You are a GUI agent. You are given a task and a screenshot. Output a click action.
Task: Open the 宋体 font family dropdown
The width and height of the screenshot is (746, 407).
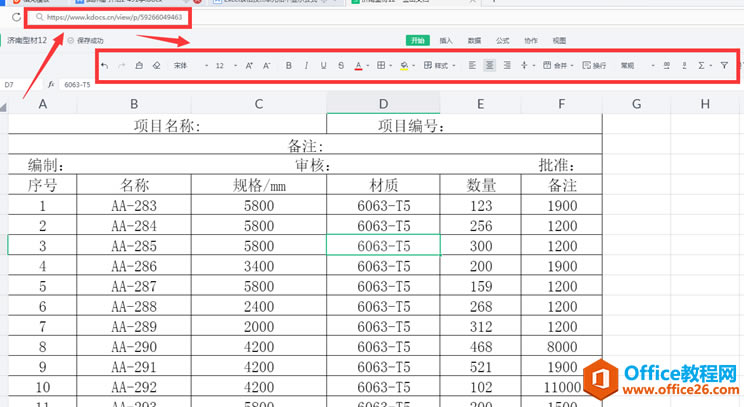tap(186, 66)
